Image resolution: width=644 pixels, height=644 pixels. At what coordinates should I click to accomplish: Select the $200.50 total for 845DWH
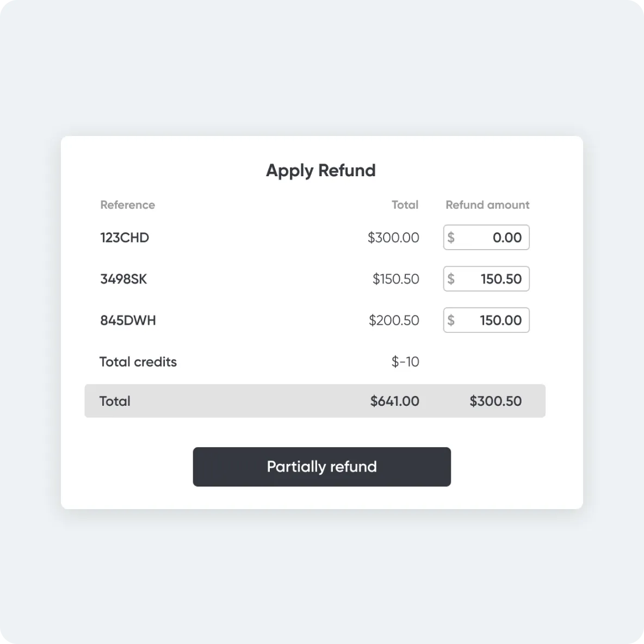(x=394, y=320)
